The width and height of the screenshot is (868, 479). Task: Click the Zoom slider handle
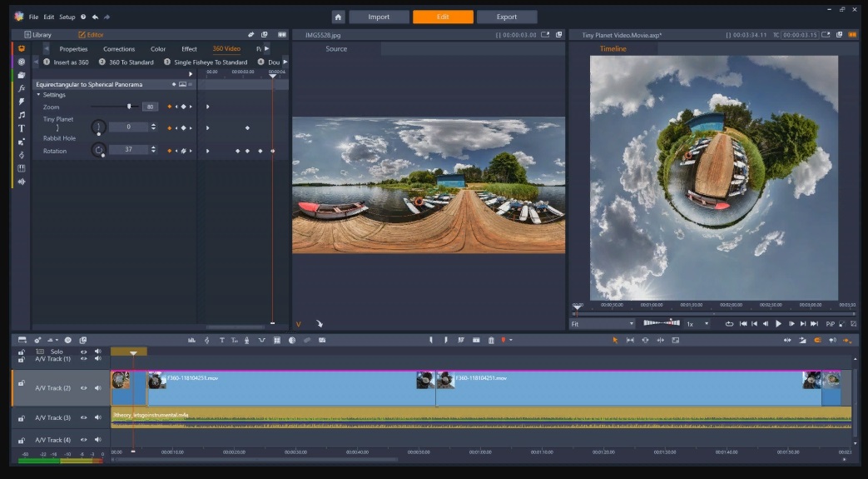(x=130, y=107)
